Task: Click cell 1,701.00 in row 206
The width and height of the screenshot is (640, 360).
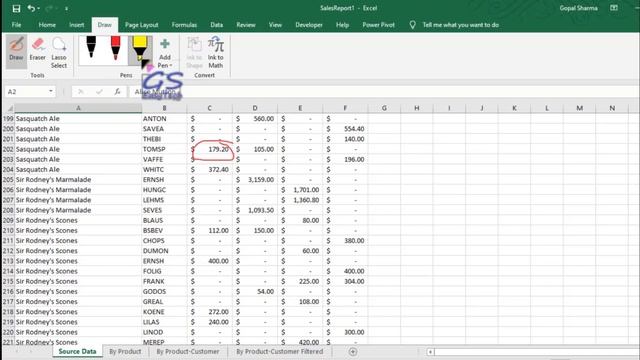Action: (300, 190)
